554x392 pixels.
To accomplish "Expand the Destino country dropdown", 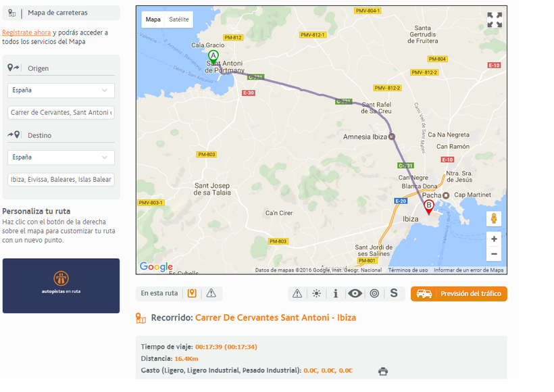I will click(61, 157).
